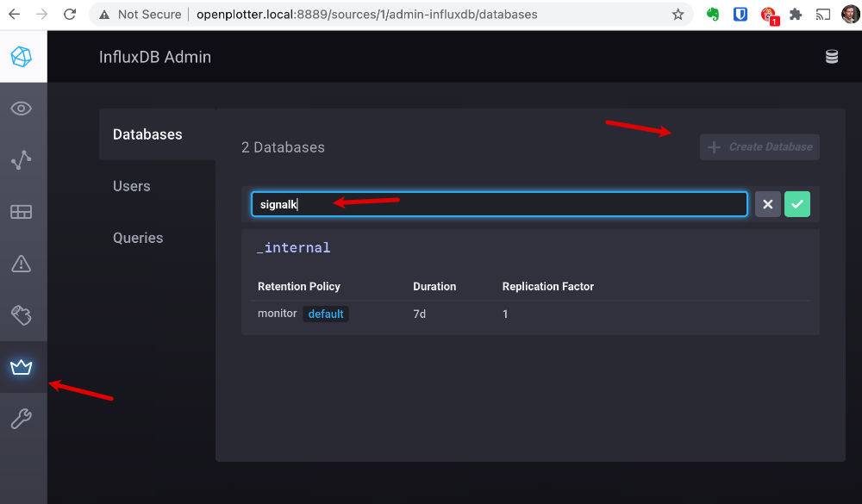
Task: Reload the page in browser
Action: (x=70, y=15)
